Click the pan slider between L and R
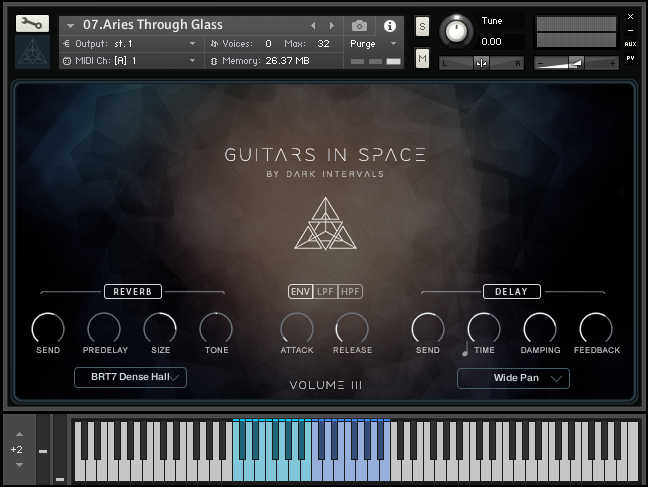Screen dimensions: 648x487 (x=481, y=63)
